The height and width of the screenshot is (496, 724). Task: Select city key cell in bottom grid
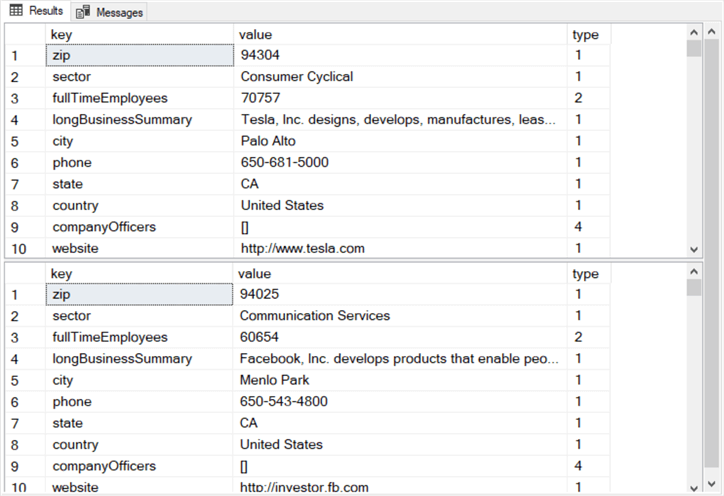pos(139,380)
